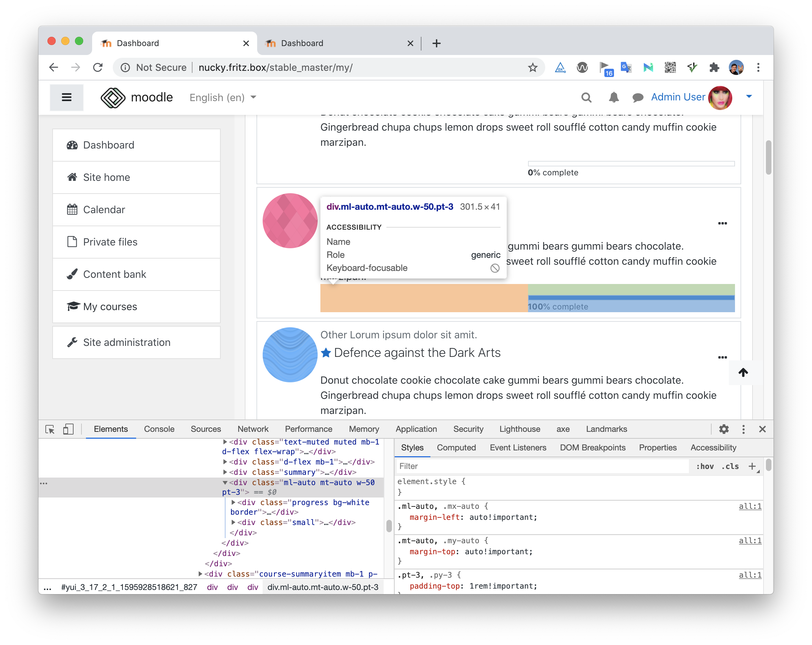
Task: Click the Chrome profile avatar
Action: tap(736, 67)
